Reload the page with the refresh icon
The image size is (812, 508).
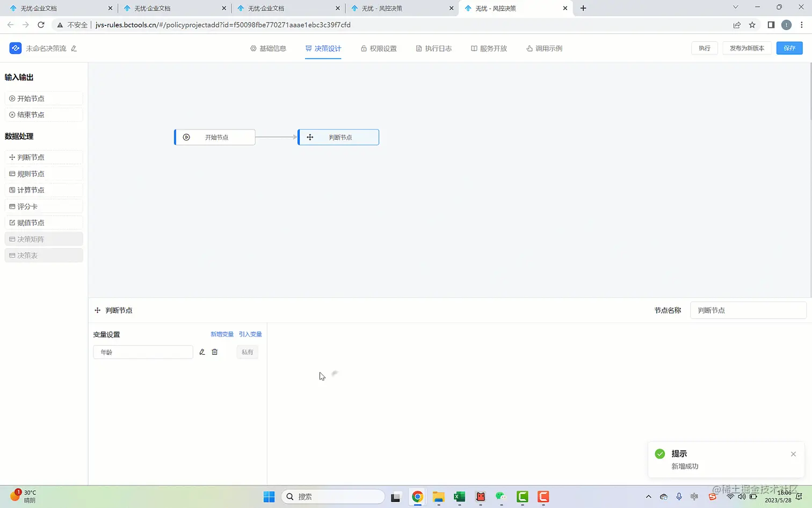point(41,25)
